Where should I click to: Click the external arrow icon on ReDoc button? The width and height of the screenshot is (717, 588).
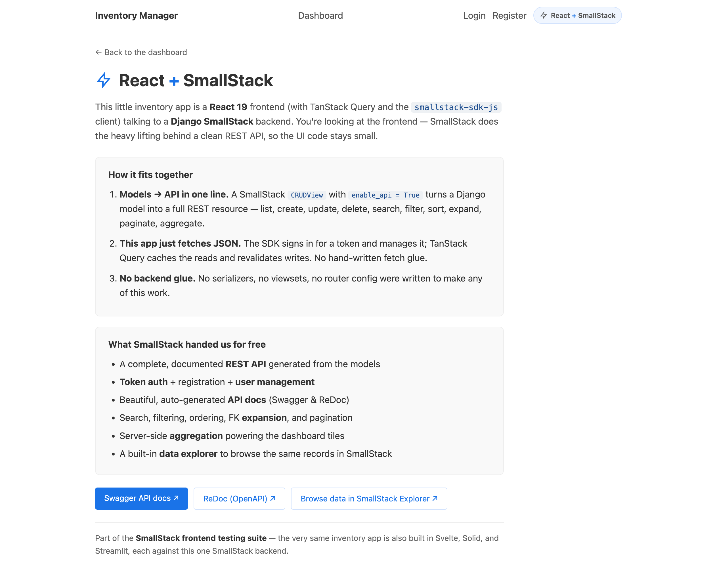tap(273, 498)
